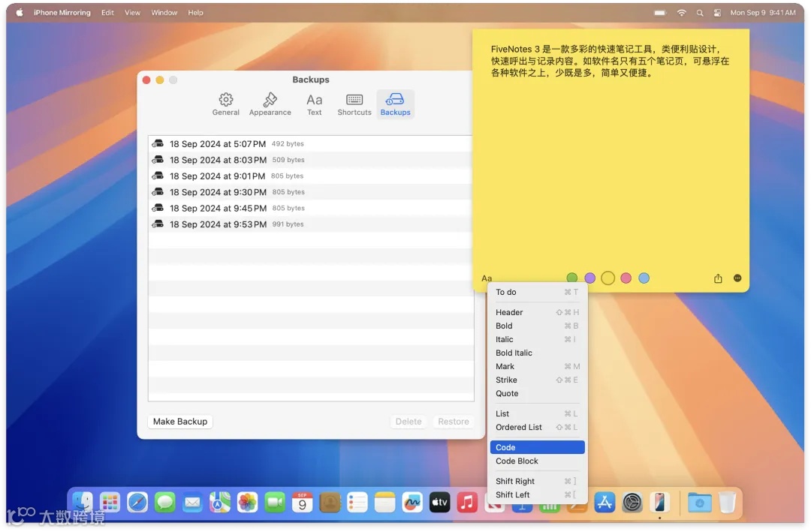
Task: Launch Safari from the Dock
Action: 137,502
